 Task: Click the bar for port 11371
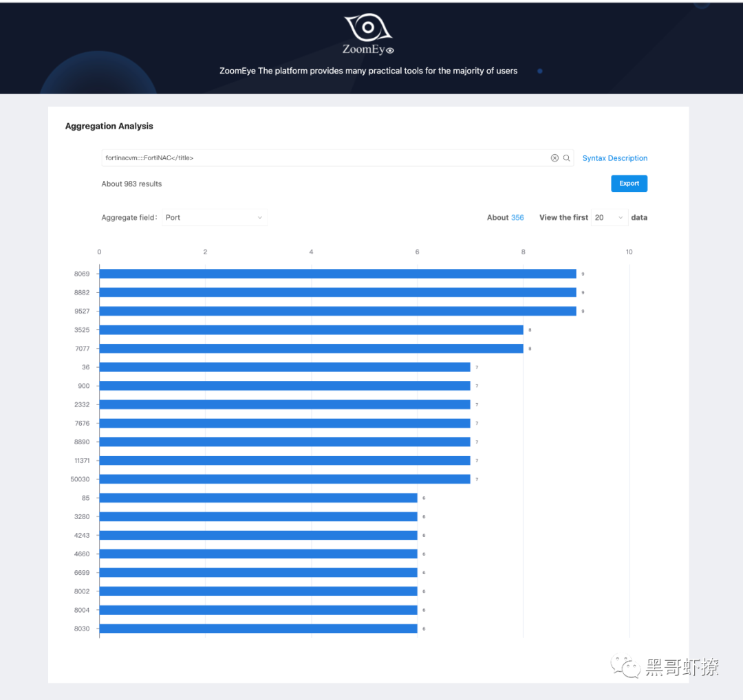284,460
